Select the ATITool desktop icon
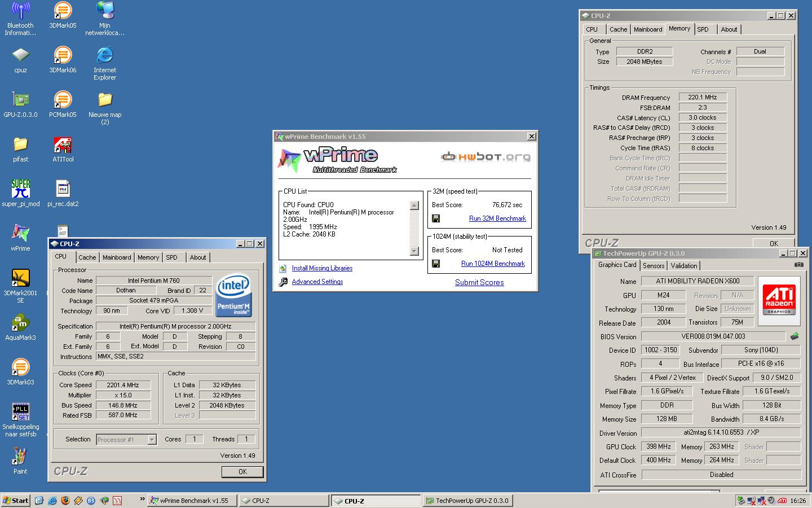Image resolution: width=812 pixels, height=508 pixels. (63, 149)
